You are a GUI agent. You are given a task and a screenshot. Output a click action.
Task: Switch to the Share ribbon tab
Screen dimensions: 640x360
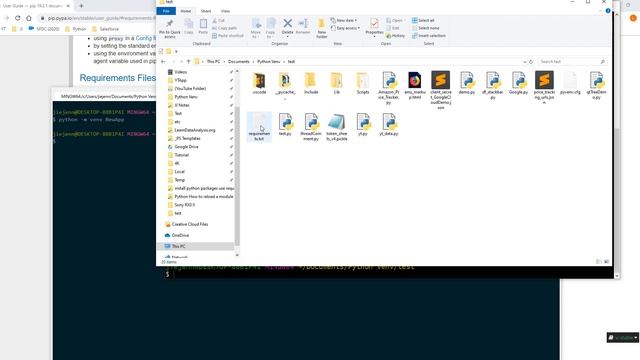pos(206,11)
